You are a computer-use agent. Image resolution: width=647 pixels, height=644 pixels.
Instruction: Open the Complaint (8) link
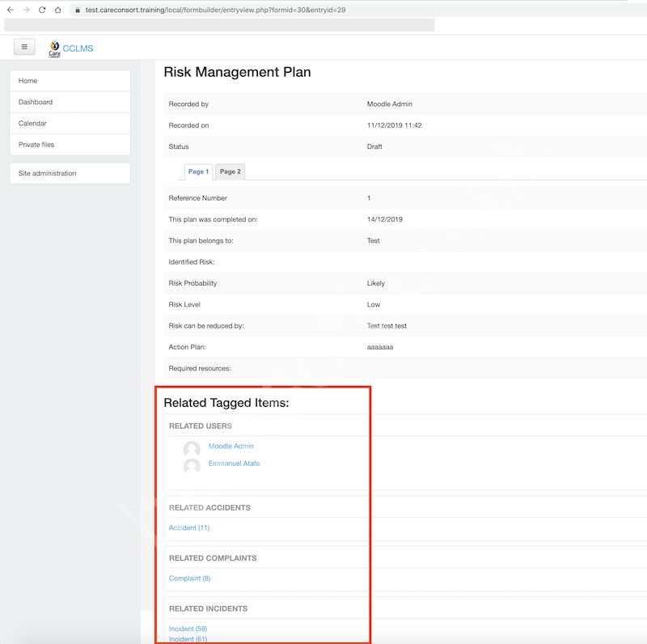pyautogui.click(x=189, y=578)
